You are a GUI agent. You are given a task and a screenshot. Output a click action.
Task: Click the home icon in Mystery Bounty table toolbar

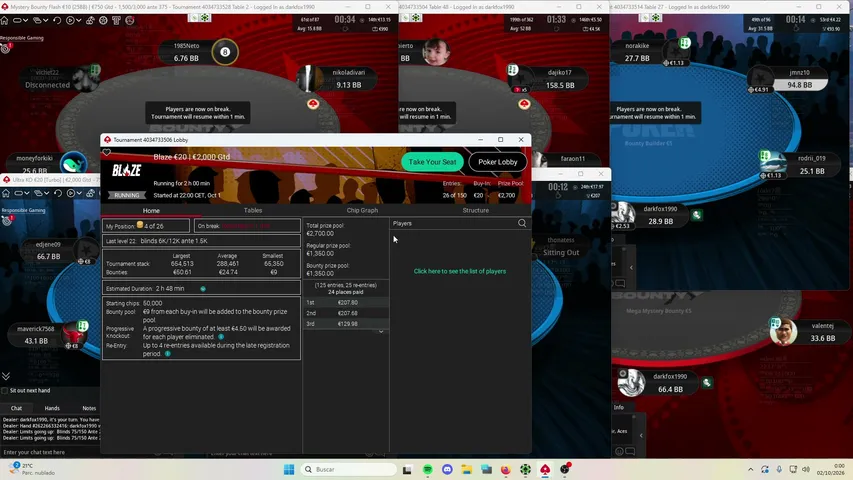[x=4, y=20]
